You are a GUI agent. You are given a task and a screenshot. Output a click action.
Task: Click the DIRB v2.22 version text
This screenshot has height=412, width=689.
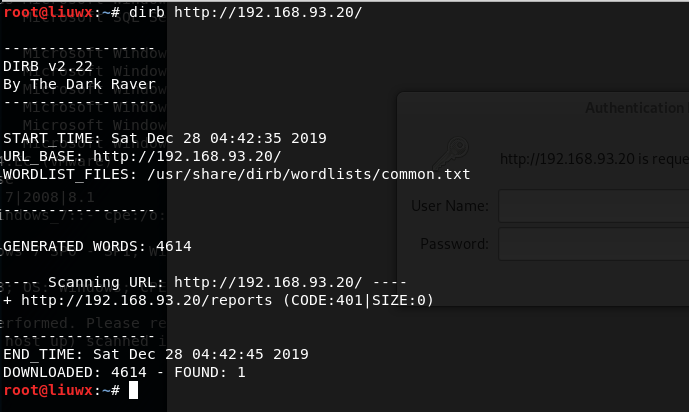(x=48, y=66)
